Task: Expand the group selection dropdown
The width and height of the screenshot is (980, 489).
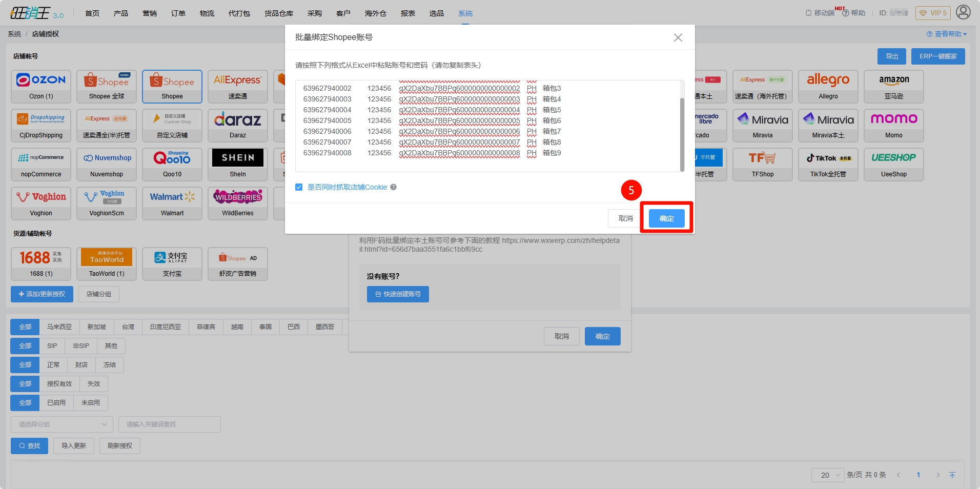Action: (62, 424)
